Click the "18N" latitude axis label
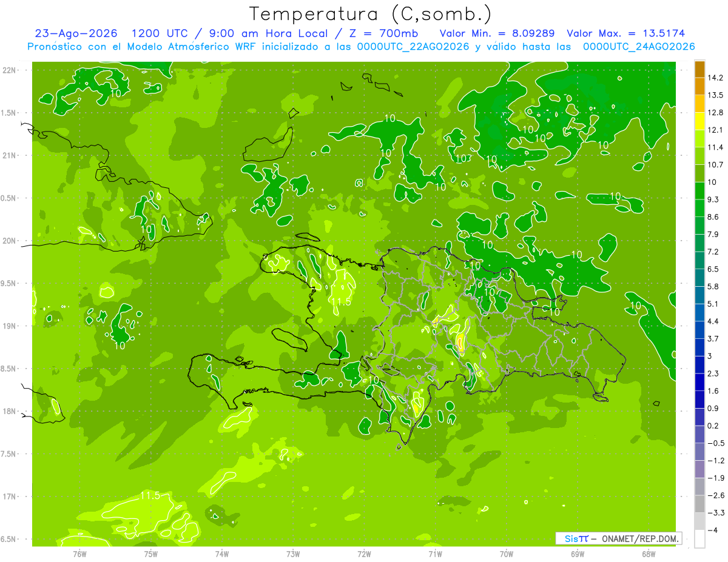The image size is (728, 562). pos(10,411)
